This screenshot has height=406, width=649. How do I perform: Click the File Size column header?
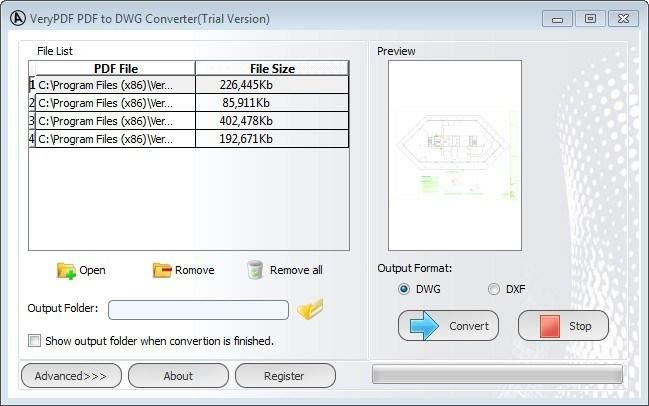(x=272, y=68)
